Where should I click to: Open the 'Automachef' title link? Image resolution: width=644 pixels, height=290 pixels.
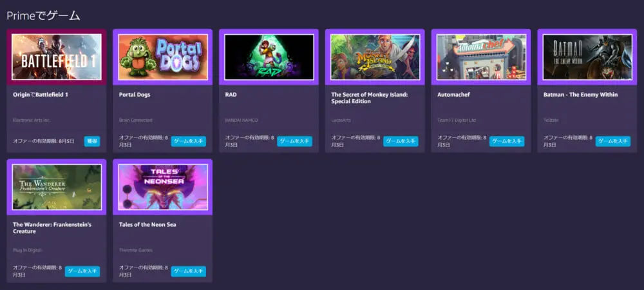click(x=455, y=95)
